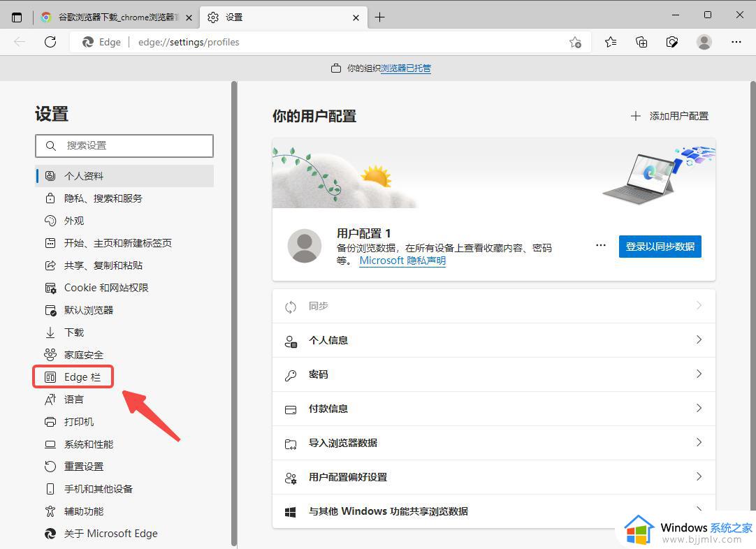Click the 搜索设置 search box
Image resolution: width=756 pixels, height=549 pixels.
click(124, 145)
